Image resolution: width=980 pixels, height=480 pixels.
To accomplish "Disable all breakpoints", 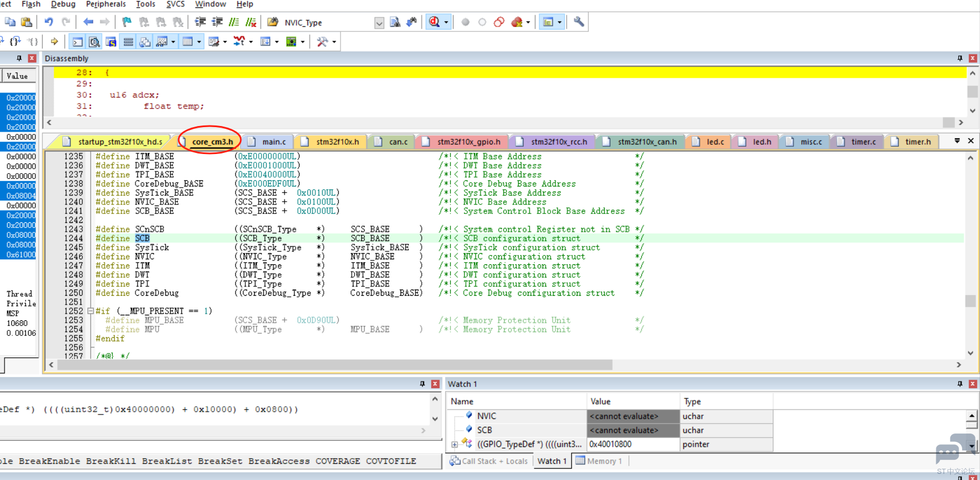I will click(x=499, y=22).
